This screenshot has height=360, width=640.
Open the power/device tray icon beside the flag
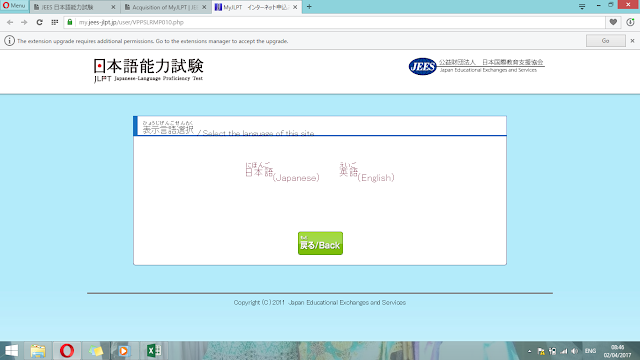click(553, 351)
